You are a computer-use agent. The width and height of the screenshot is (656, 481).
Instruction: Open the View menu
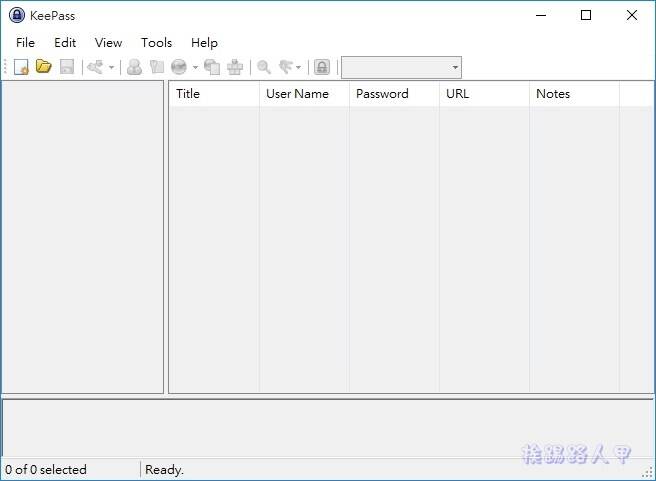108,43
